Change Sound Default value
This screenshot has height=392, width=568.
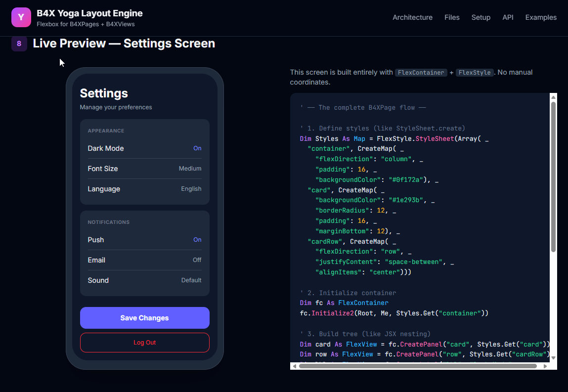pos(191,280)
